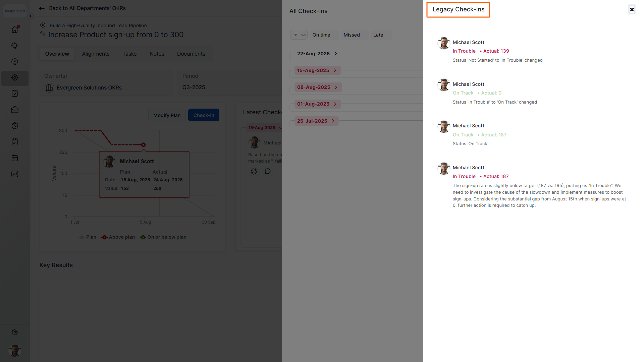This screenshot has height=362, width=644.
Task: Click Michael Scott avatar on Actual: 0 entry
Action: (444, 85)
